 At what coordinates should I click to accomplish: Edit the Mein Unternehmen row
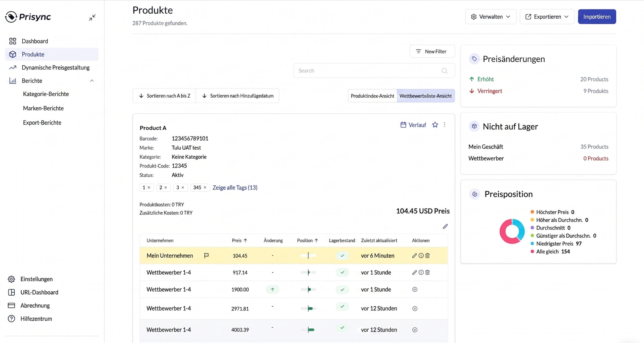[x=414, y=255]
